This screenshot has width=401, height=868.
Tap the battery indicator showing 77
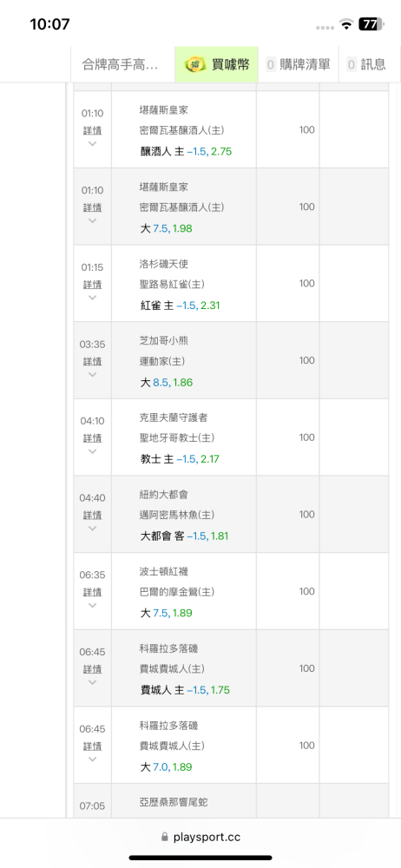[x=371, y=23]
